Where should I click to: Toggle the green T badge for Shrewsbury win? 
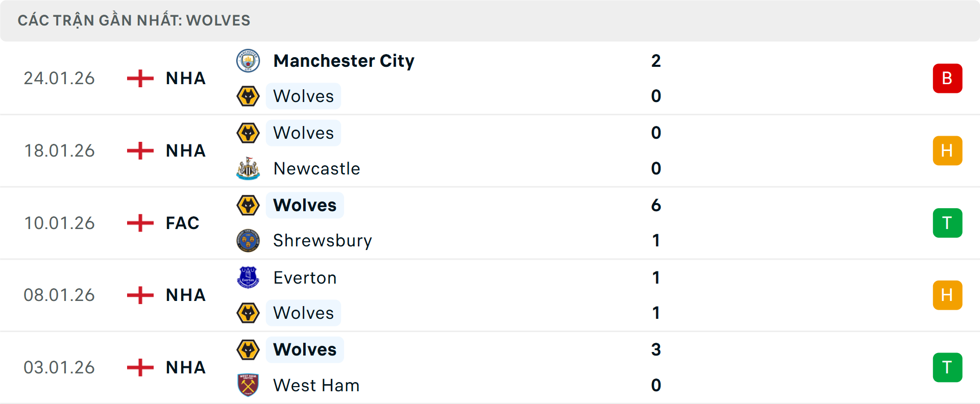pos(947,223)
